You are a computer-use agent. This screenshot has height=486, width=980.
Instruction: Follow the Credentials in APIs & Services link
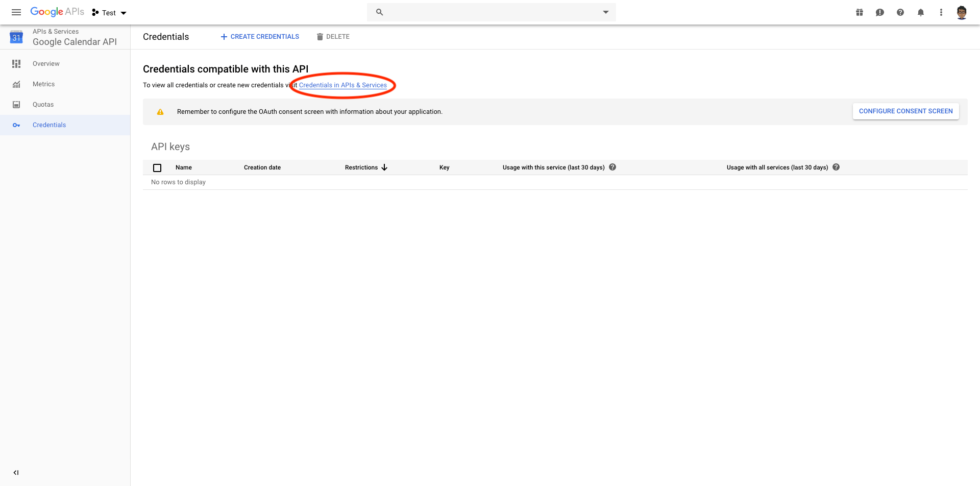(342, 85)
